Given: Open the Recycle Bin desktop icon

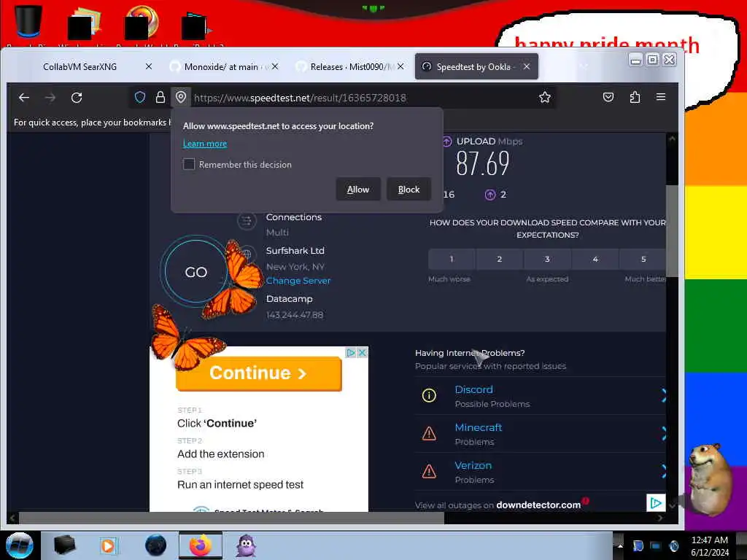Looking at the screenshot, I should pos(28,21).
